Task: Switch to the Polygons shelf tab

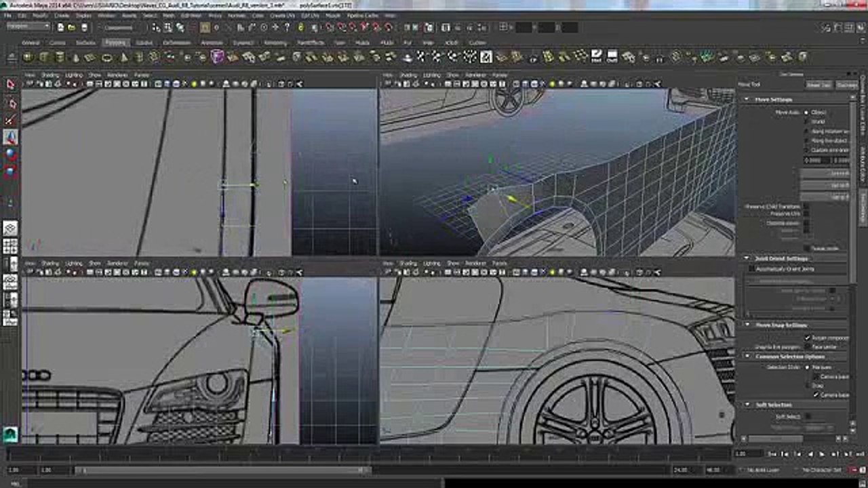Action: (115, 42)
